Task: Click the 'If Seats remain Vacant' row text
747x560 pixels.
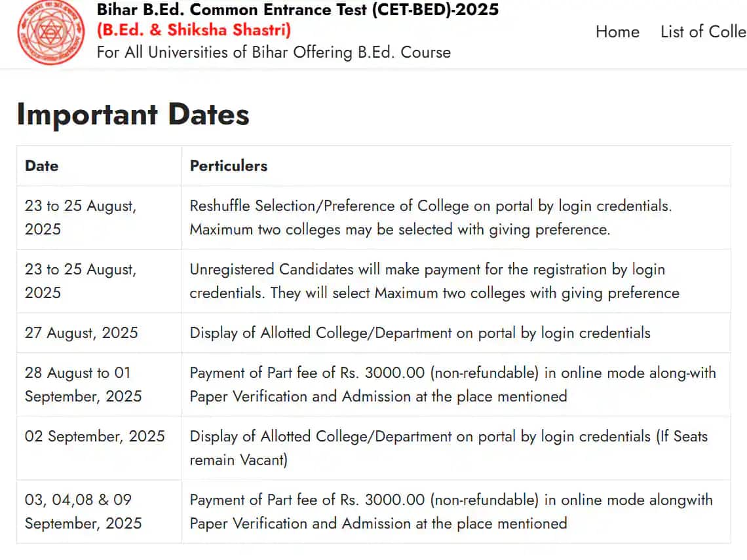Action: (x=449, y=448)
